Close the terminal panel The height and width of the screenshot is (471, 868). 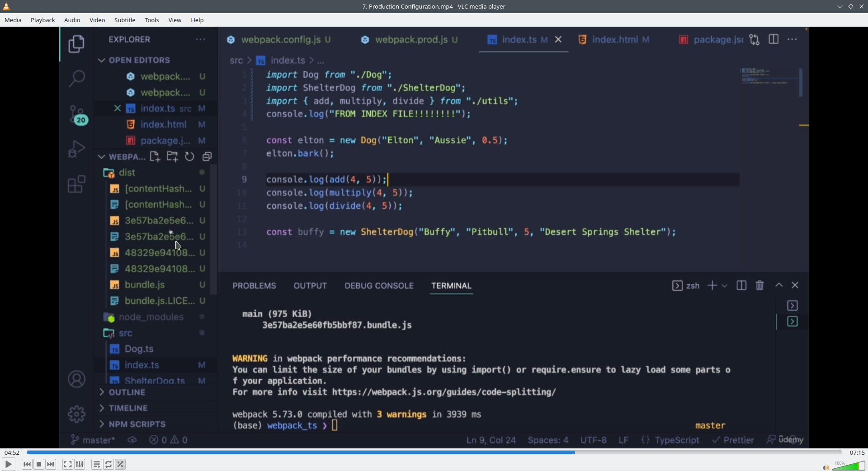coord(795,285)
